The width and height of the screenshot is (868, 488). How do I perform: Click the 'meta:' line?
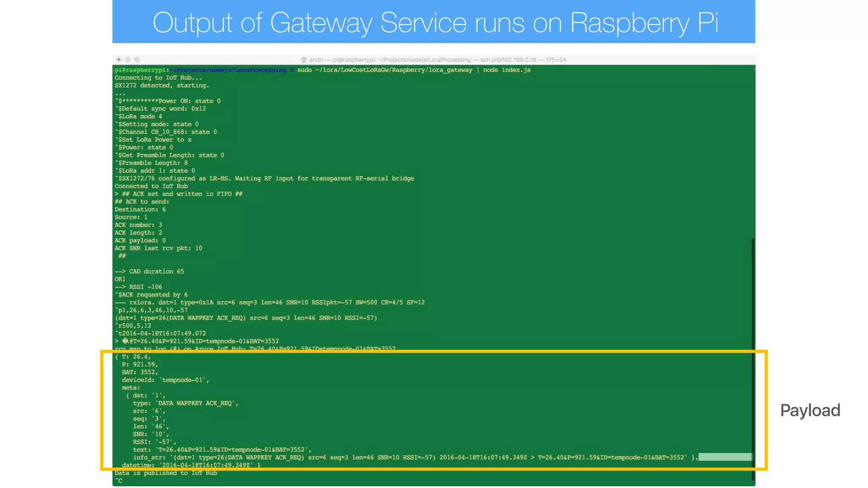pyautogui.click(x=131, y=388)
